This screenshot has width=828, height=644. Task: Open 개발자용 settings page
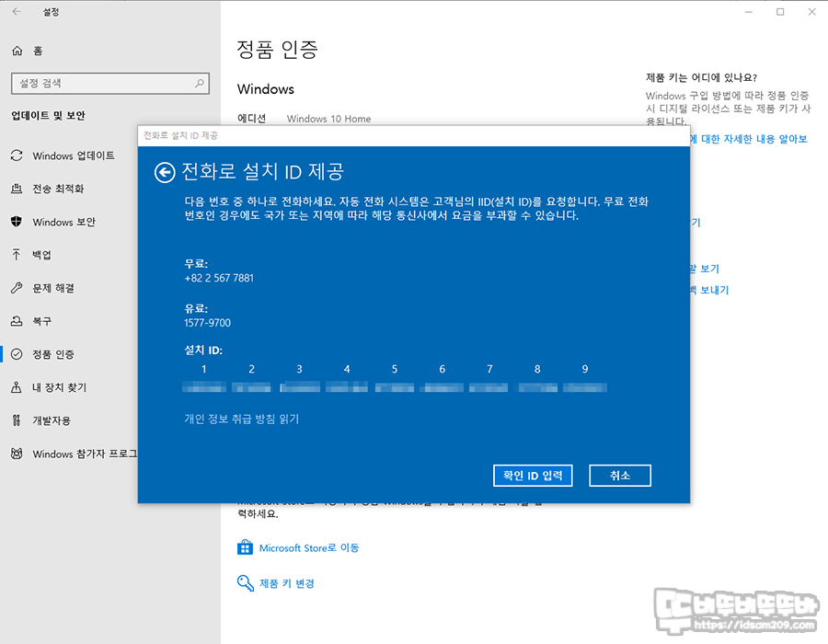pyautogui.click(x=52, y=420)
